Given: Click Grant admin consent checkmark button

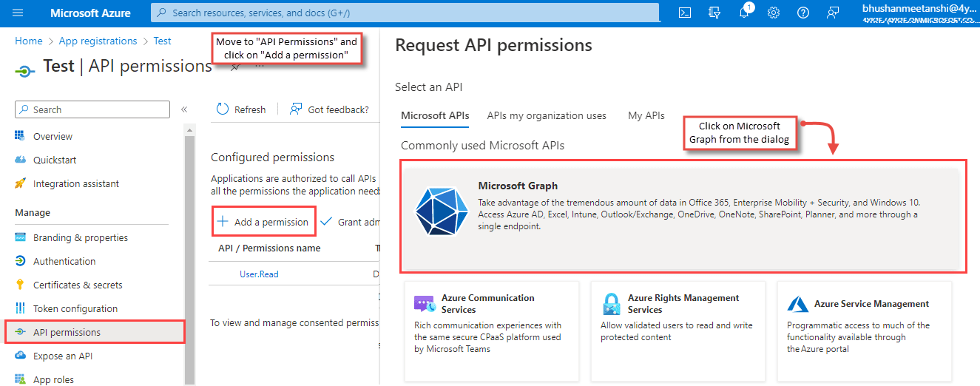Looking at the screenshot, I should tap(351, 222).
